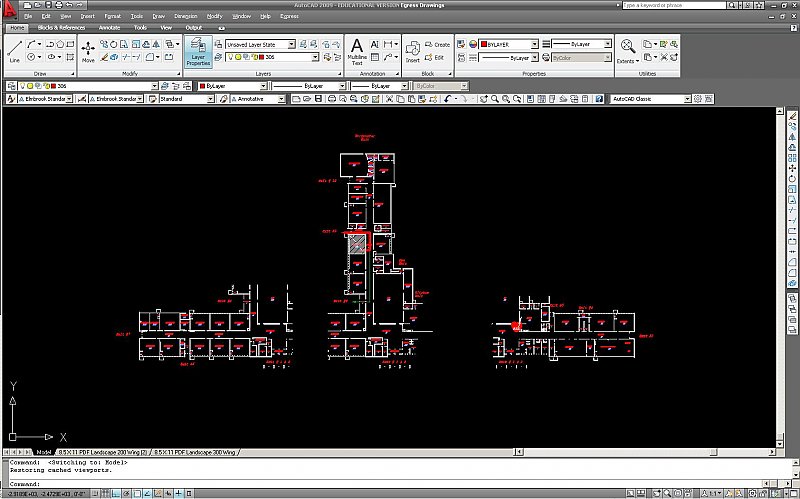Toggle Snap Mode in status bar
This screenshot has height=499, width=800.
(x=95, y=493)
